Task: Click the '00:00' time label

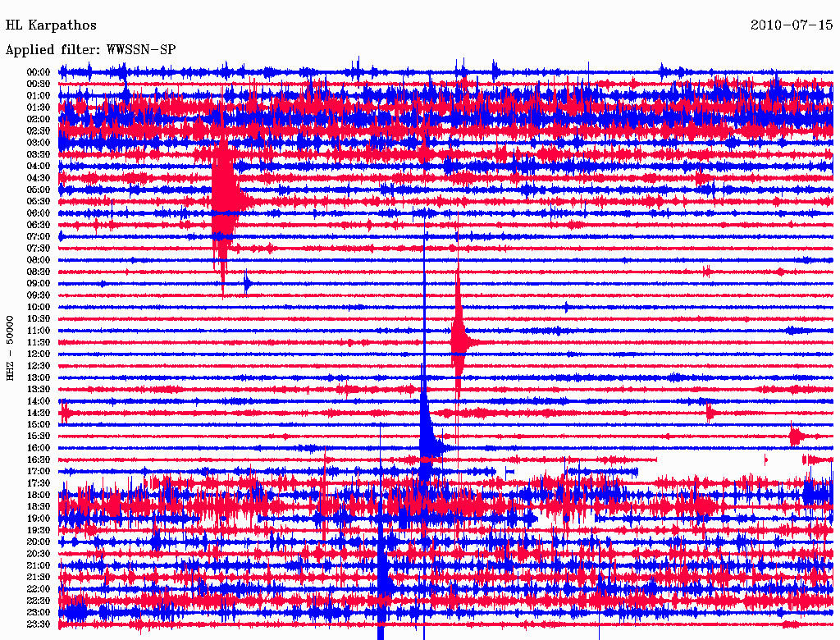Action: [38, 72]
